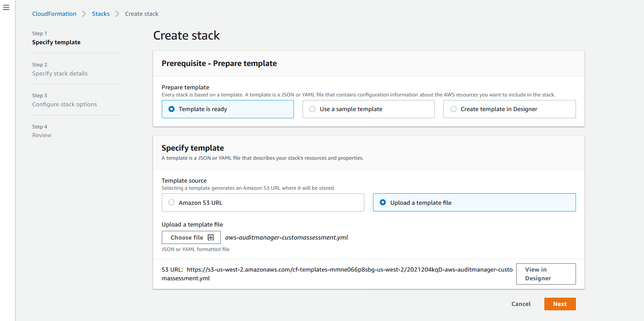Screen dimensions: 644x321
Task: Click the Choose file button
Action: click(x=191, y=238)
